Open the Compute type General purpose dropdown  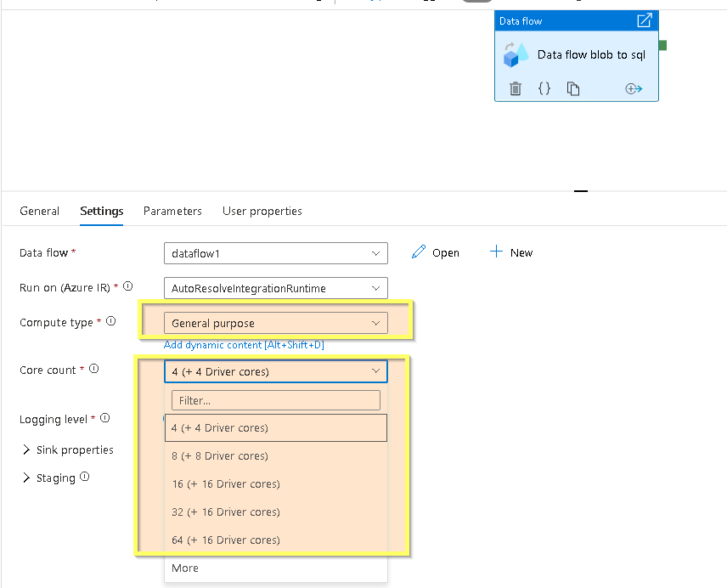click(x=276, y=323)
